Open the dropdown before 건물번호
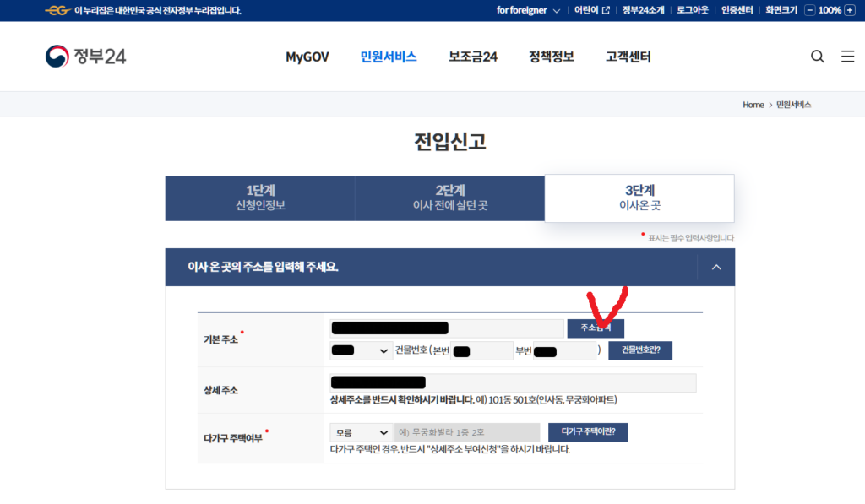This screenshot has width=865, height=504. (x=360, y=350)
